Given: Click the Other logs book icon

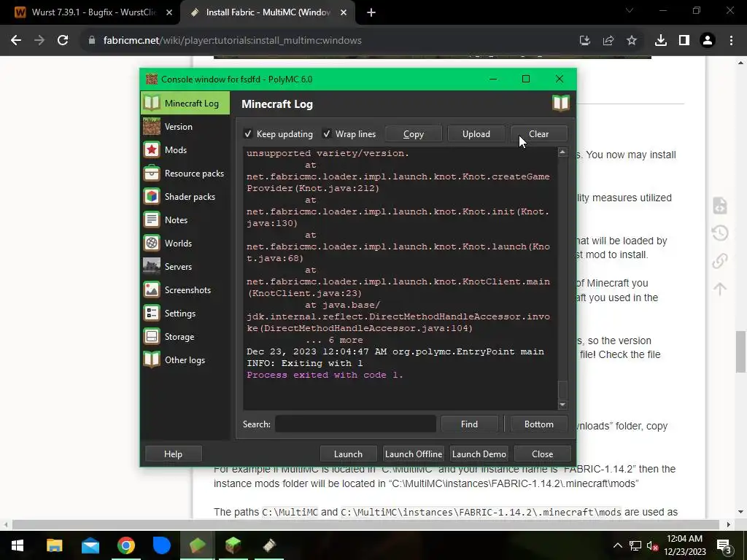Looking at the screenshot, I should 152,360.
